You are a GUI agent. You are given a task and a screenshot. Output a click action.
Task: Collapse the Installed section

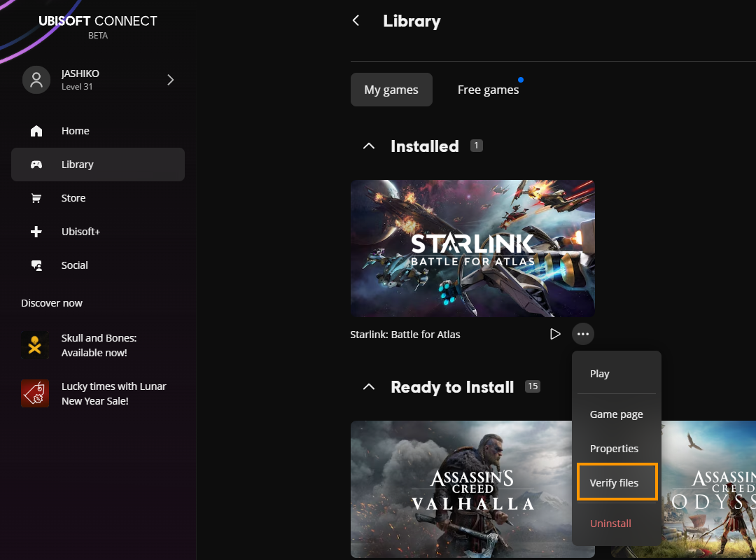click(369, 146)
